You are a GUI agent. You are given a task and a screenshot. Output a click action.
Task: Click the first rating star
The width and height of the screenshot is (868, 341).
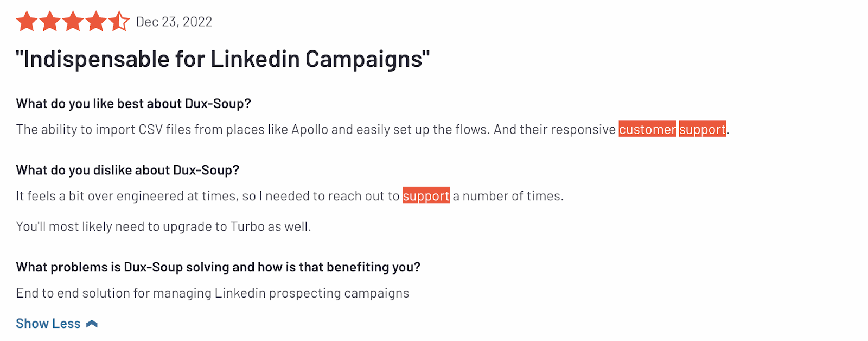pos(27,22)
